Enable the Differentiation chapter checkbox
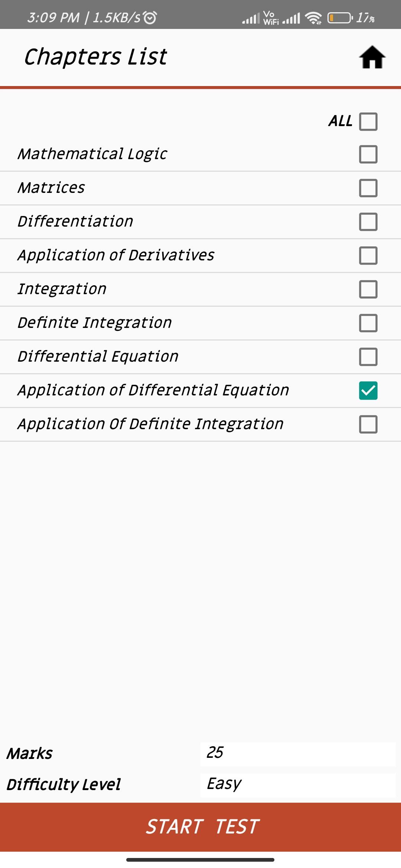Image resolution: width=401 pixels, height=868 pixels. pos(368,222)
